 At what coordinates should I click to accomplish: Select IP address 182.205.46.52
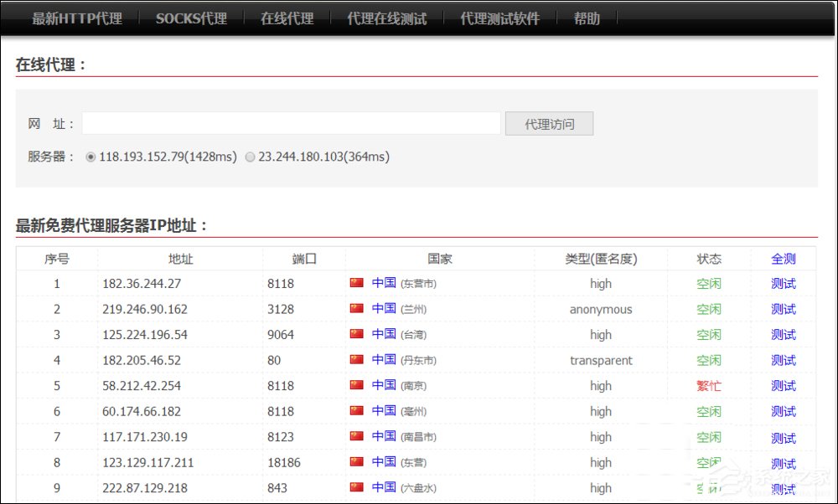tap(142, 360)
